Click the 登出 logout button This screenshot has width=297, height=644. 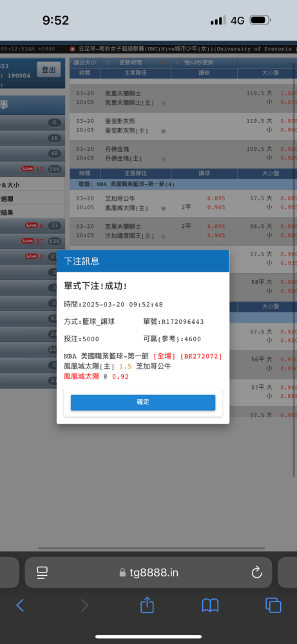pyautogui.click(x=48, y=70)
